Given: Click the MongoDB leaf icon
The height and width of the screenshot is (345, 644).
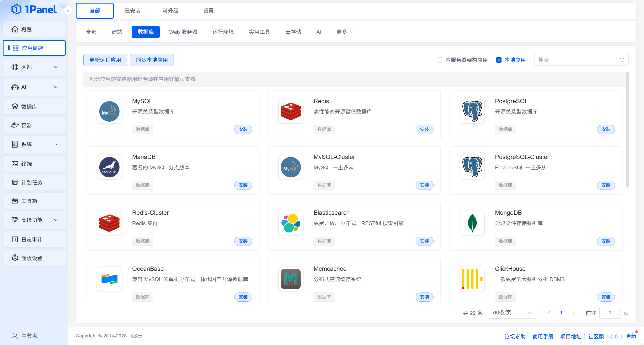Looking at the screenshot, I should [x=472, y=223].
